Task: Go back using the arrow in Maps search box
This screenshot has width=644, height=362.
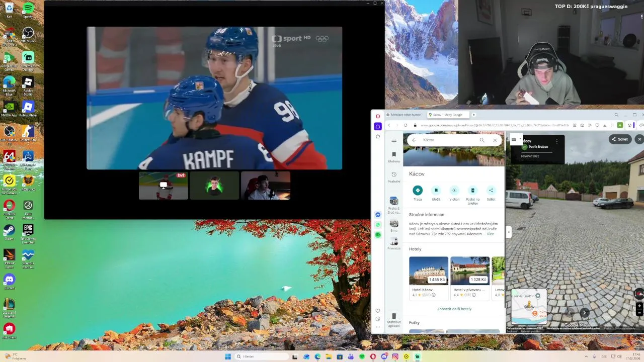Action: pyautogui.click(x=414, y=140)
